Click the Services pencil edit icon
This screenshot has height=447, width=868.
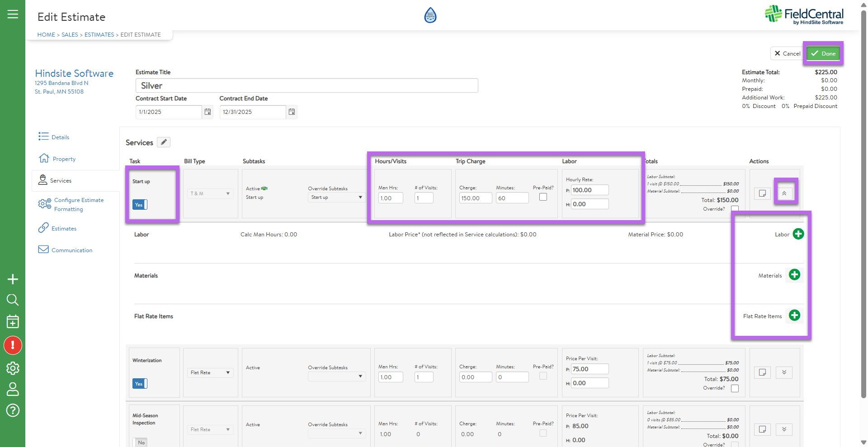[164, 142]
